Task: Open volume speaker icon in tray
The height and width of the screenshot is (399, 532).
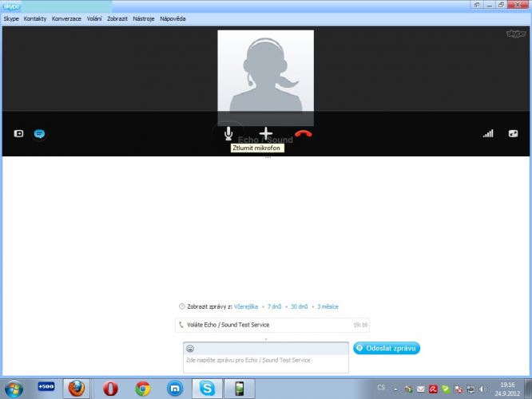Action: 482,389
